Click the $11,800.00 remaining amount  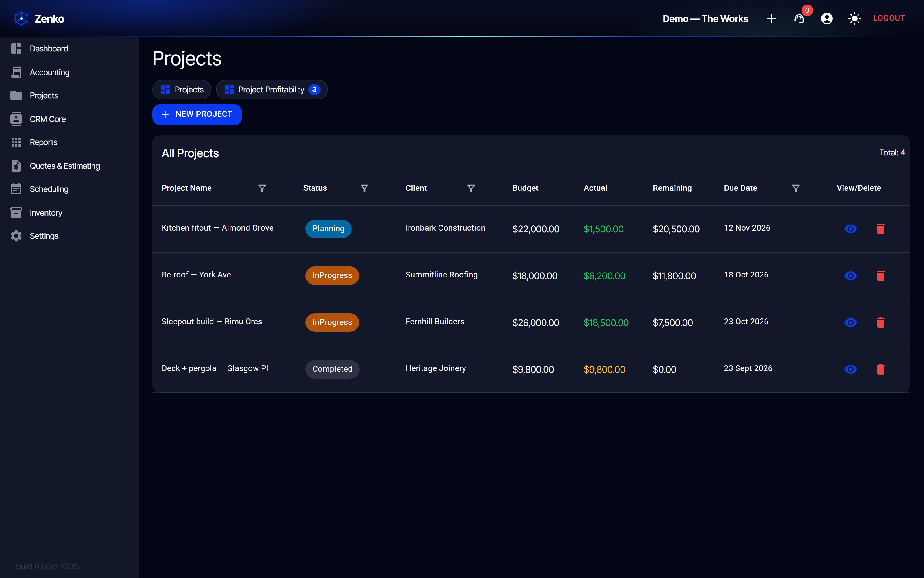pyautogui.click(x=674, y=276)
